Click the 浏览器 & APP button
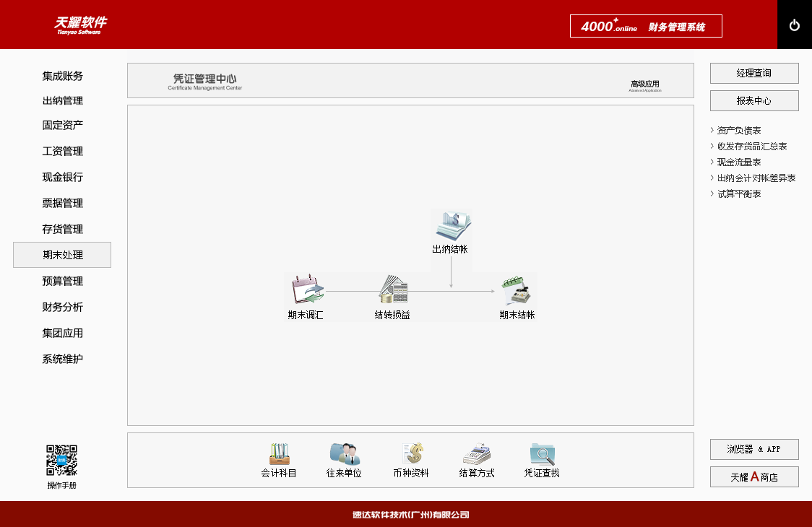 [754, 449]
